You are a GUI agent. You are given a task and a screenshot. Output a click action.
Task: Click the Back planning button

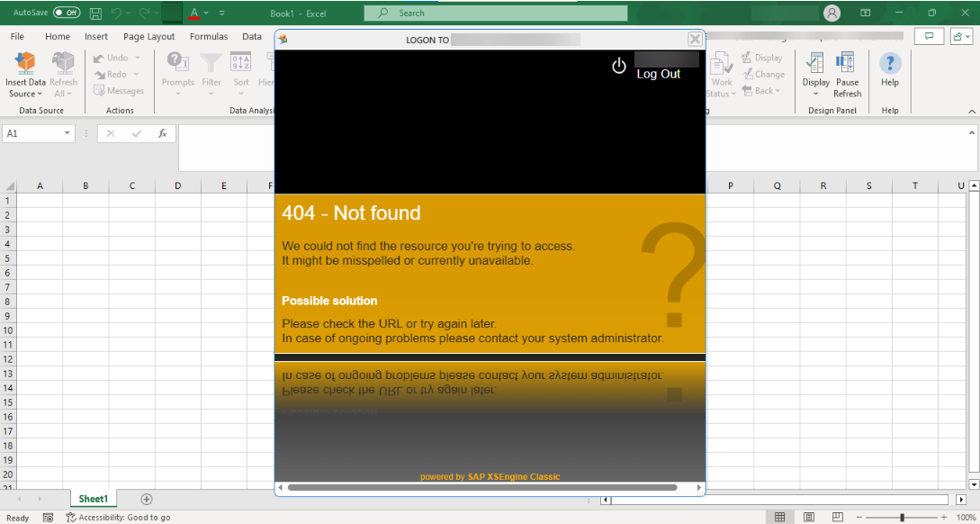coord(761,91)
